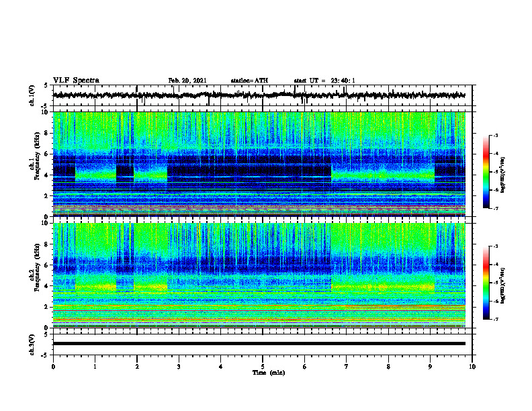Select the ch.1(V) axis label

[32, 95]
